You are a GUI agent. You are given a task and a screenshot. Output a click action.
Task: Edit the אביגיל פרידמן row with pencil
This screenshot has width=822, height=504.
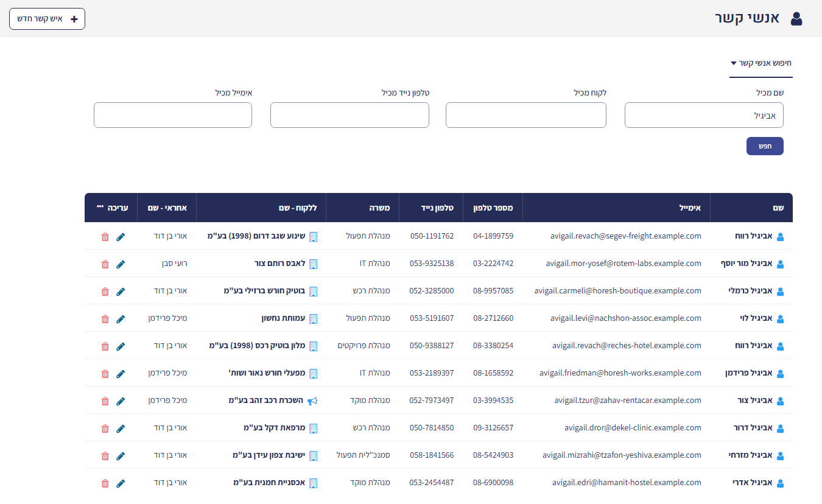[121, 374]
